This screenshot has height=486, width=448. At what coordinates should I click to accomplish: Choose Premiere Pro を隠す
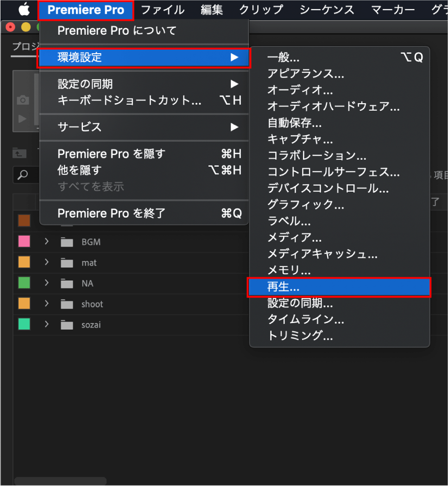point(144,154)
